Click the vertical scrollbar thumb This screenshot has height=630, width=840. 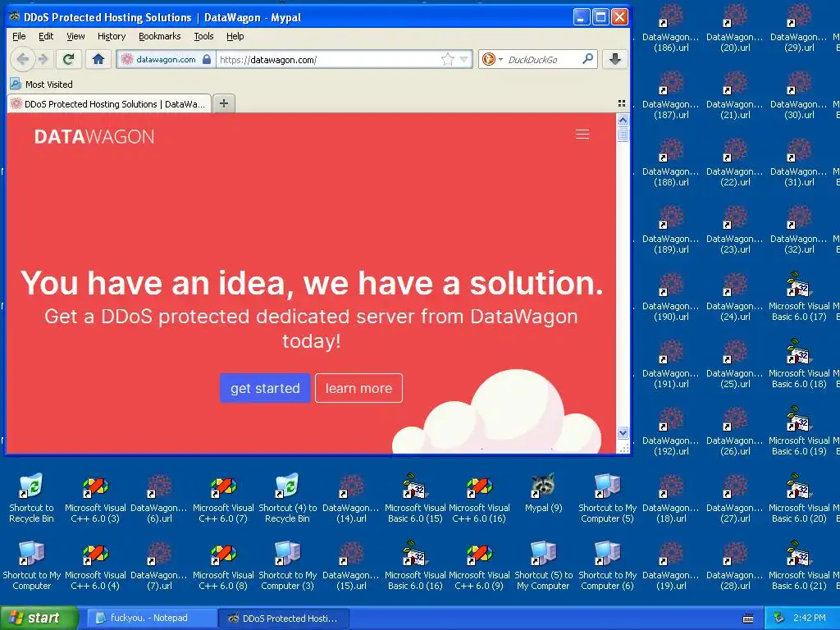click(x=623, y=134)
